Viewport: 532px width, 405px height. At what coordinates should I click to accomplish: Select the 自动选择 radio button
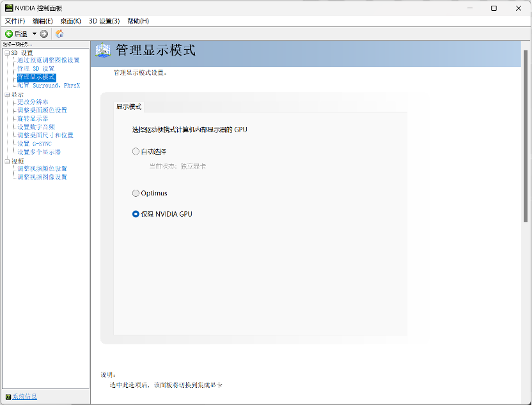pyautogui.click(x=136, y=151)
